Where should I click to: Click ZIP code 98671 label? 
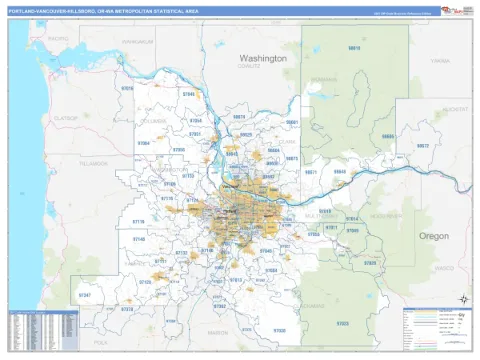311,172
